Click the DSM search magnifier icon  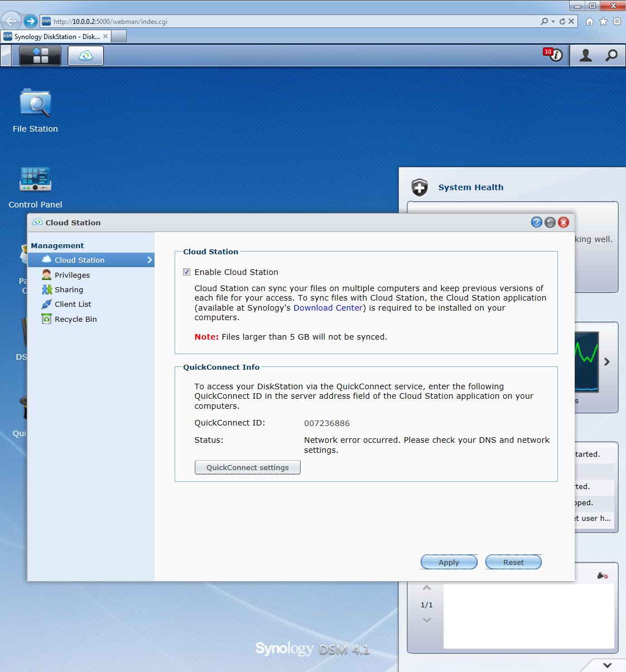point(611,55)
